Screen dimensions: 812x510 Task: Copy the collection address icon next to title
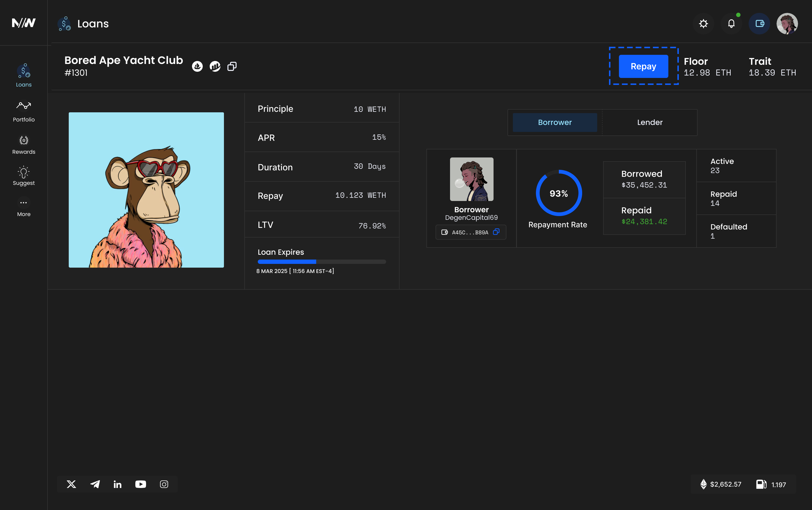coord(232,66)
